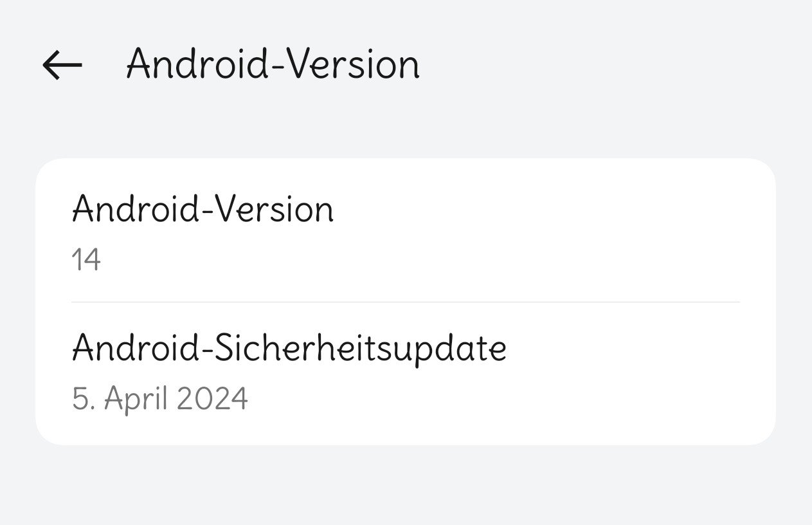Viewport: 812px width, 525px height.
Task: Click the blank right side of the Android-Version row
Action: tap(579, 232)
